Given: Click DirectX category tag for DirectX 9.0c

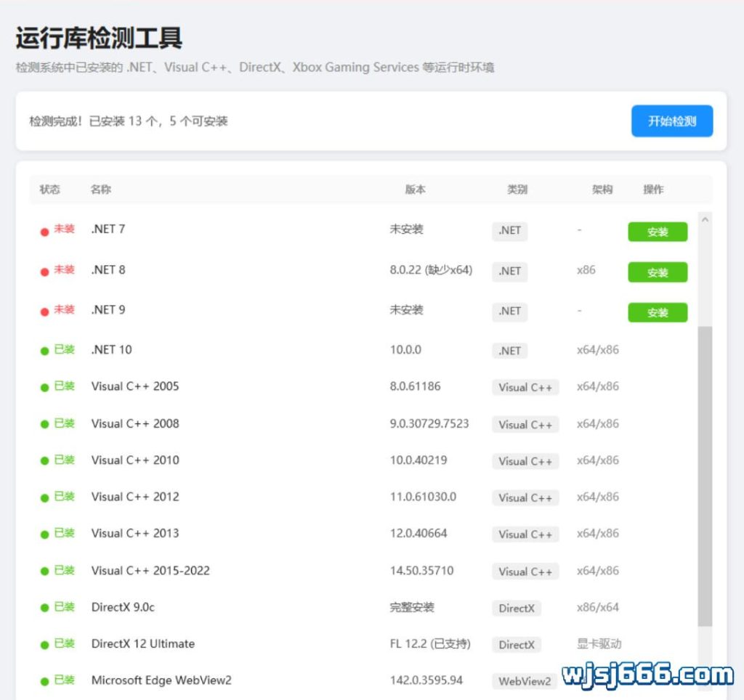Looking at the screenshot, I should (x=517, y=609).
